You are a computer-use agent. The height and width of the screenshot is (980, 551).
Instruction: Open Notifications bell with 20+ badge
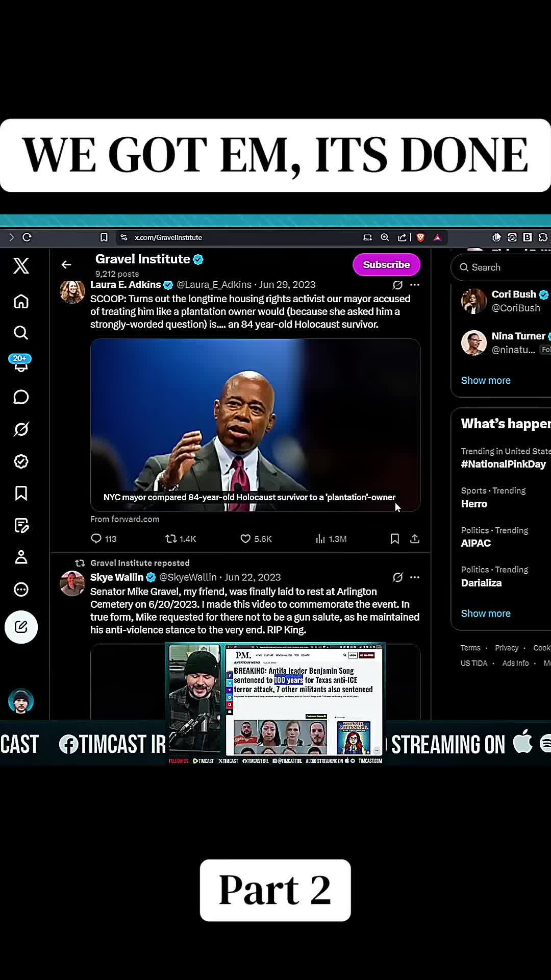(21, 363)
